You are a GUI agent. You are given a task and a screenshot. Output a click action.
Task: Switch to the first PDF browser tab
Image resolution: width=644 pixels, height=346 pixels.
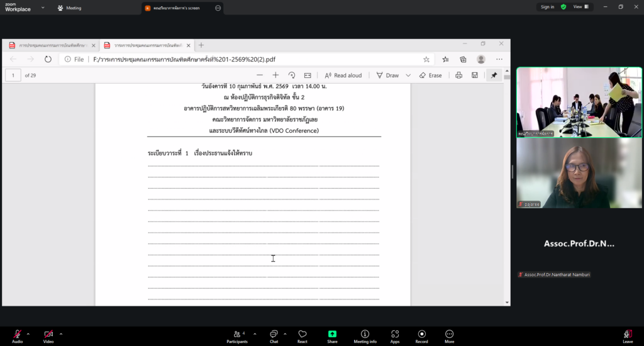pos(52,45)
